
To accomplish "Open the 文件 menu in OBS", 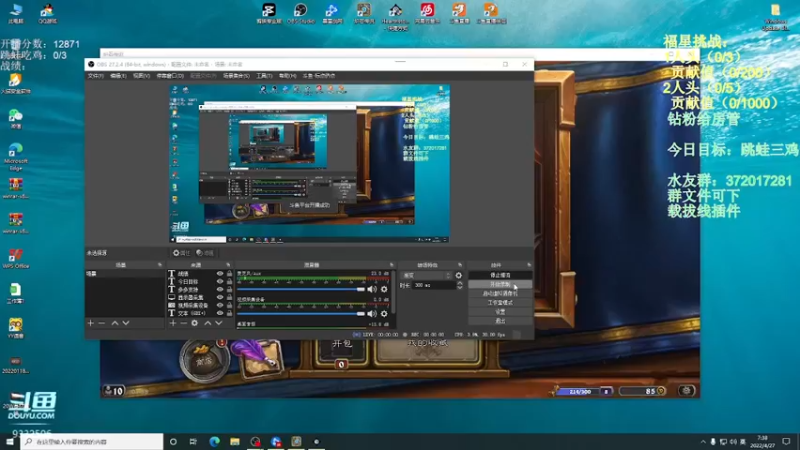I will click(x=95, y=76).
